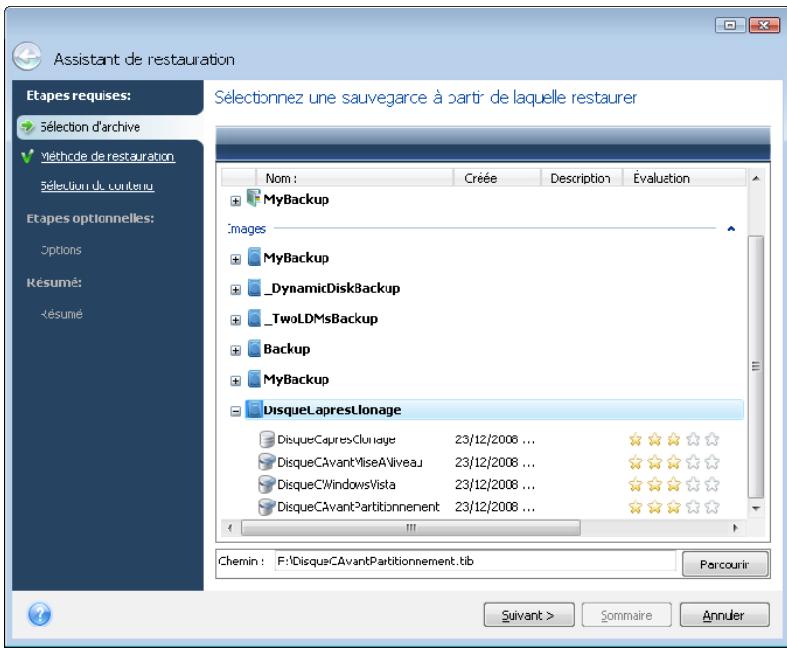The width and height of the screenshot is (787, 648).
Task: Go to the Méthode de restauration step
Action: [x=107, y=157]
